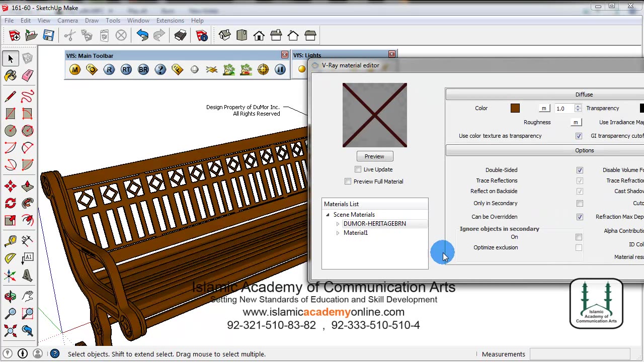Click the material preview thumbnail
644x362 pixels.
tap(375, 115)
